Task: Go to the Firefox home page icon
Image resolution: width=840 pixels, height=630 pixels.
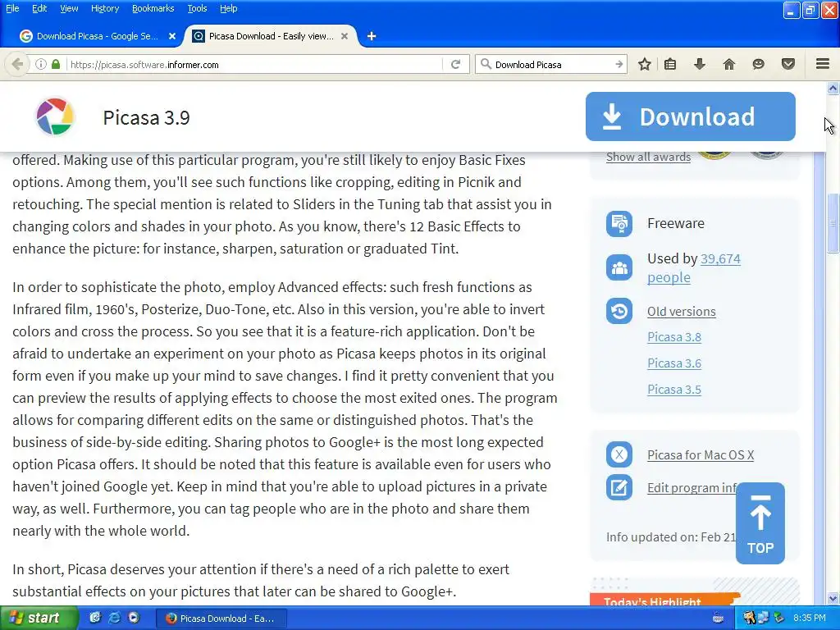Action: [x=729, y=64]
